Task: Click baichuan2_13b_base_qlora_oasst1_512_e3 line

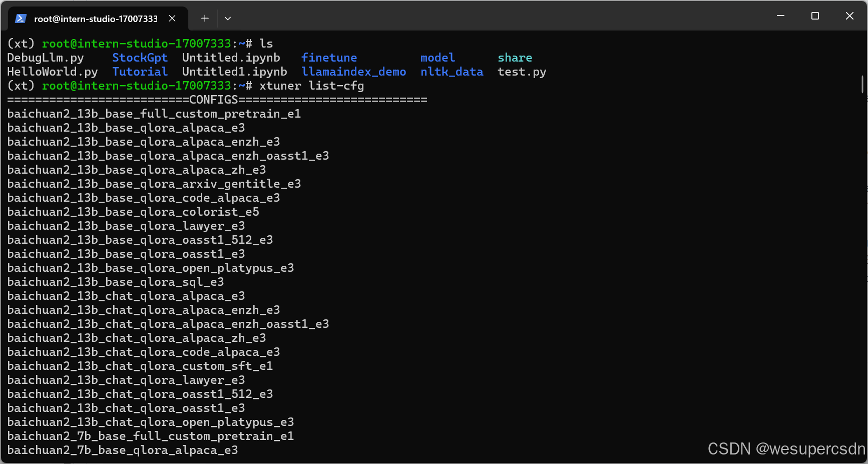Action: click(x=140, y=240)
